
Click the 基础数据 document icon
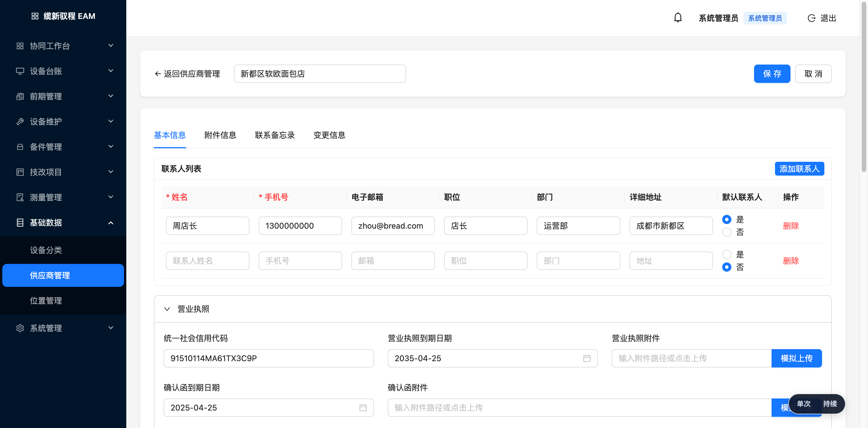20,223
